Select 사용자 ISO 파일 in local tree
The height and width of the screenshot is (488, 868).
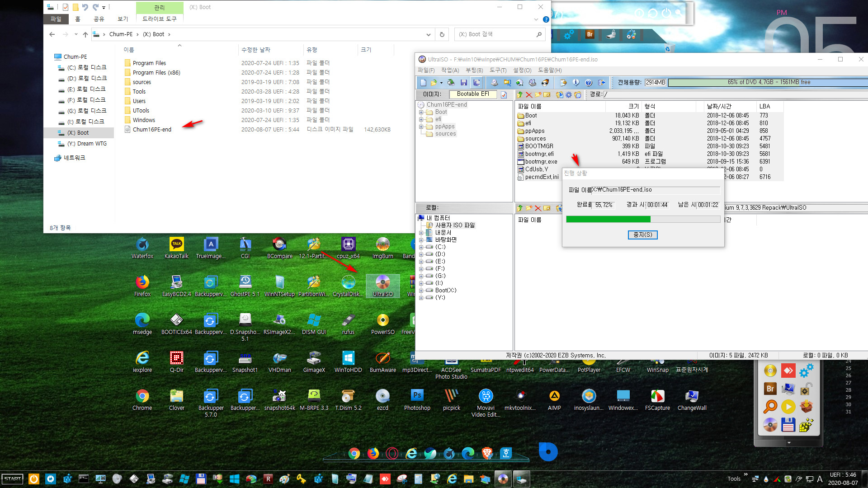click(455, 225)
